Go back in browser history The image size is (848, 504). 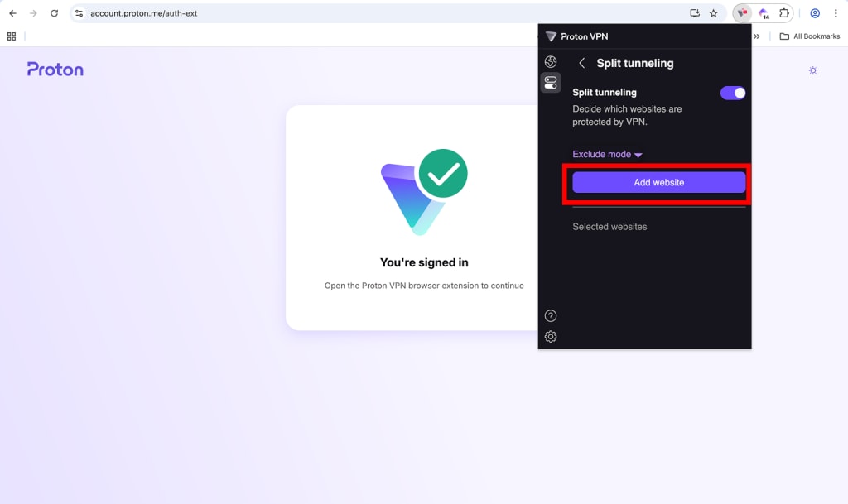13,13
